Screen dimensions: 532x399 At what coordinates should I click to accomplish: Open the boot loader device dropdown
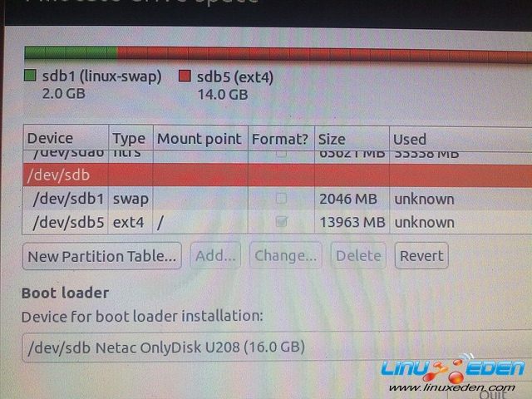(277, 347)
